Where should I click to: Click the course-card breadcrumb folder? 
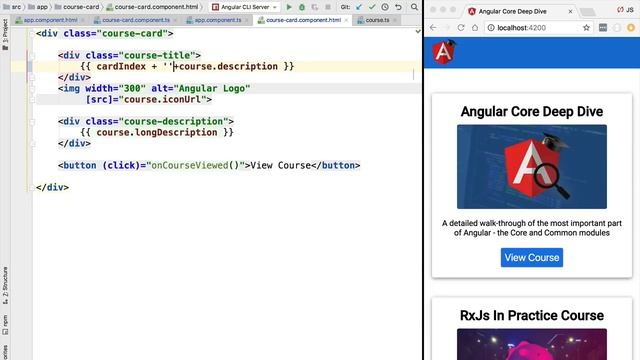(x=77, y=7)
